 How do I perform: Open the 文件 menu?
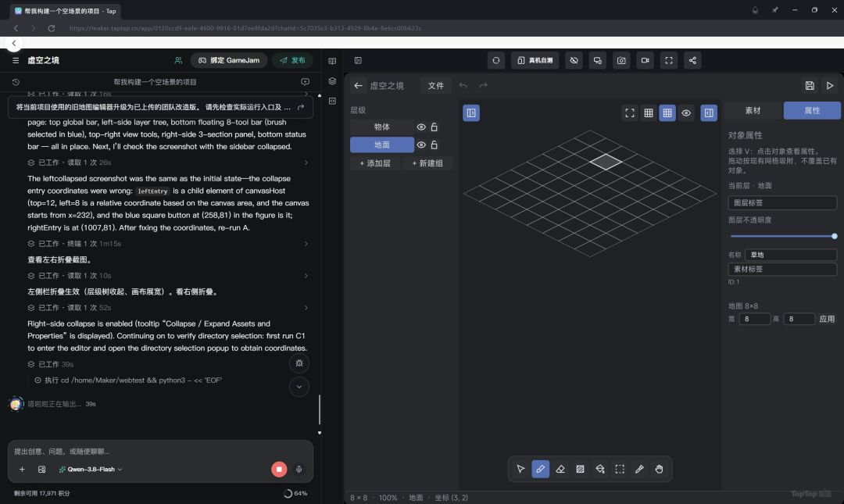436,86
